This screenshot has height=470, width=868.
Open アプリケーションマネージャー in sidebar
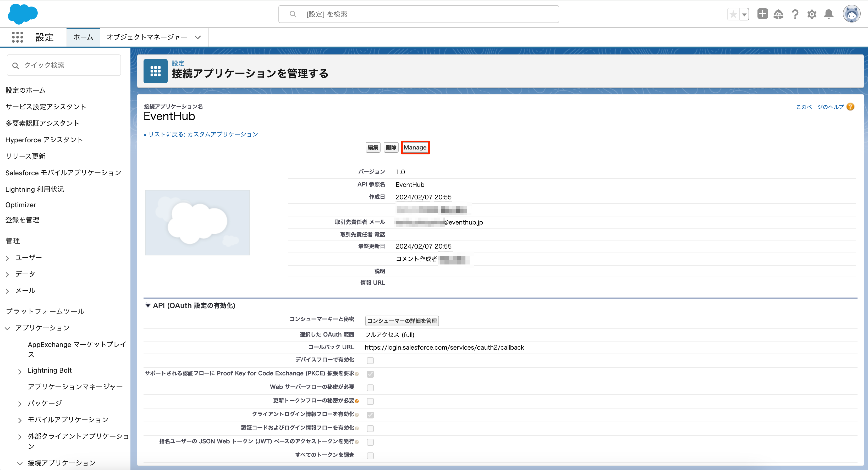tap(75, 387)
